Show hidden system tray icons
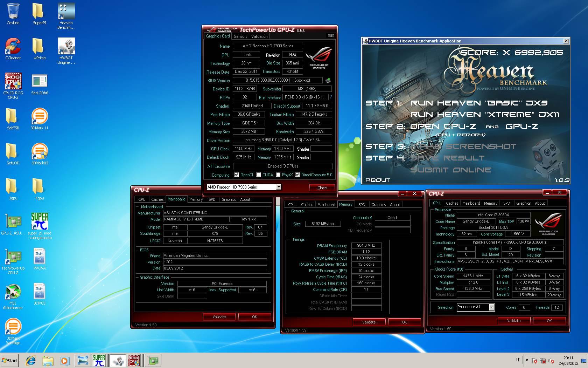The height and width of the screenshot is (368, 588). pyautogui.click(x=527, y=360)
